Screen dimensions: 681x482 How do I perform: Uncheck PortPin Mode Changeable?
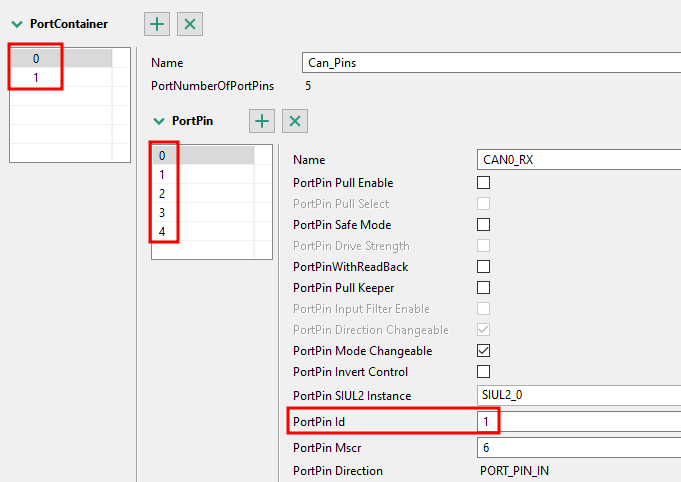484,351
